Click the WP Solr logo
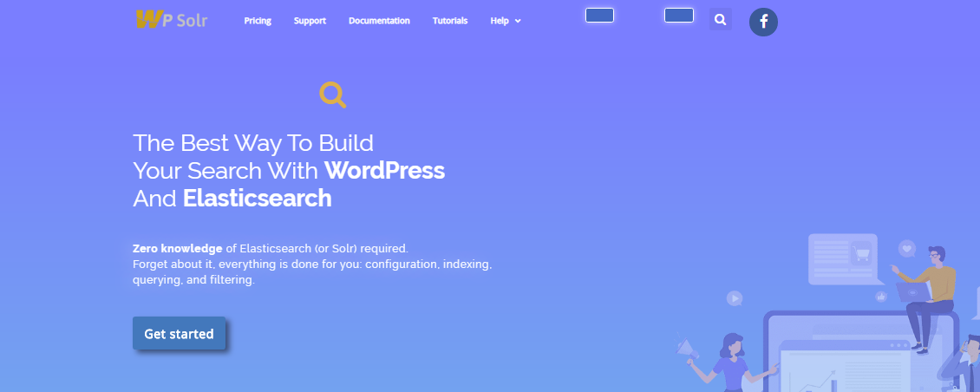980x392 pixels. point(172,20)
